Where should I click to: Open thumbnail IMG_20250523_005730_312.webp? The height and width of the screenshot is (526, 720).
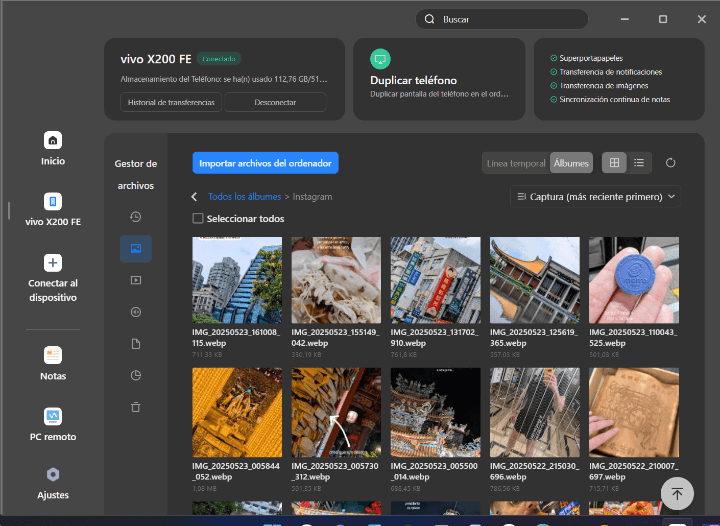coord(336,412)
